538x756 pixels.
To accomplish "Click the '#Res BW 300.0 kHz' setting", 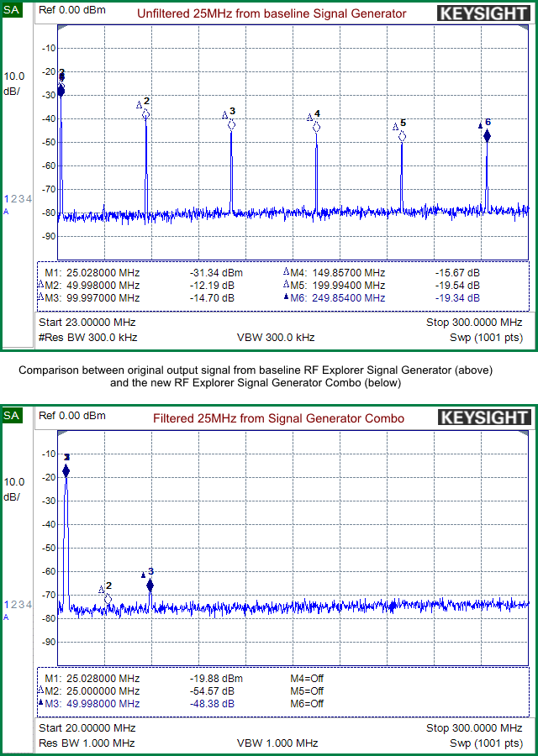I will point(87,338).
